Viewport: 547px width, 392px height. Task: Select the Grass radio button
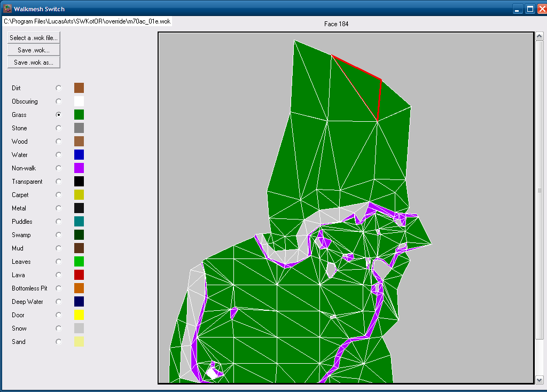(59, 115)
